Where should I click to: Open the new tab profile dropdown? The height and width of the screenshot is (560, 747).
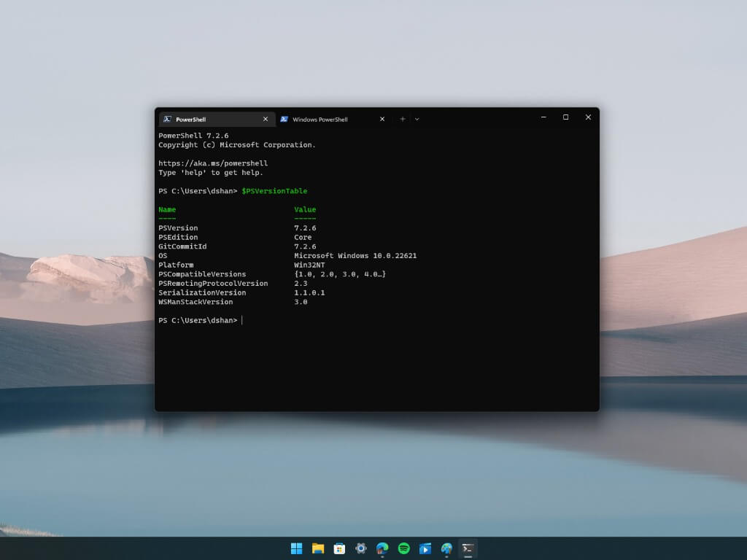pos(417,119)
